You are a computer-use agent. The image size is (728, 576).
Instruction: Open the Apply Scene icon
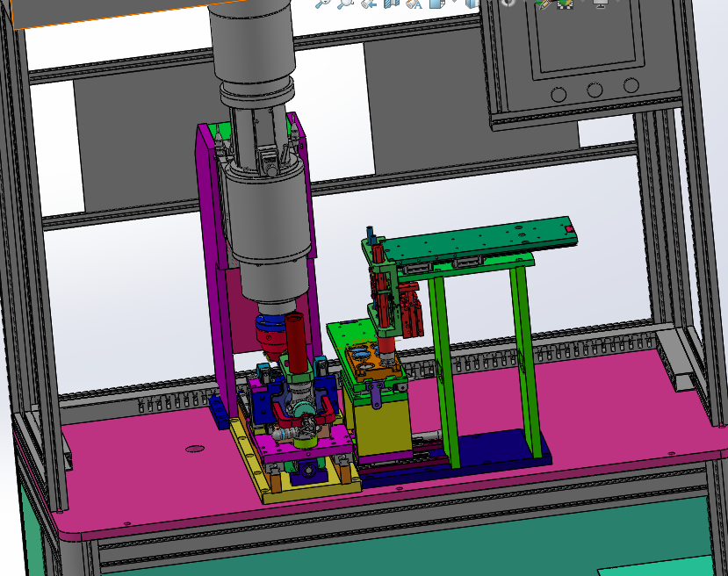[565, 4]
